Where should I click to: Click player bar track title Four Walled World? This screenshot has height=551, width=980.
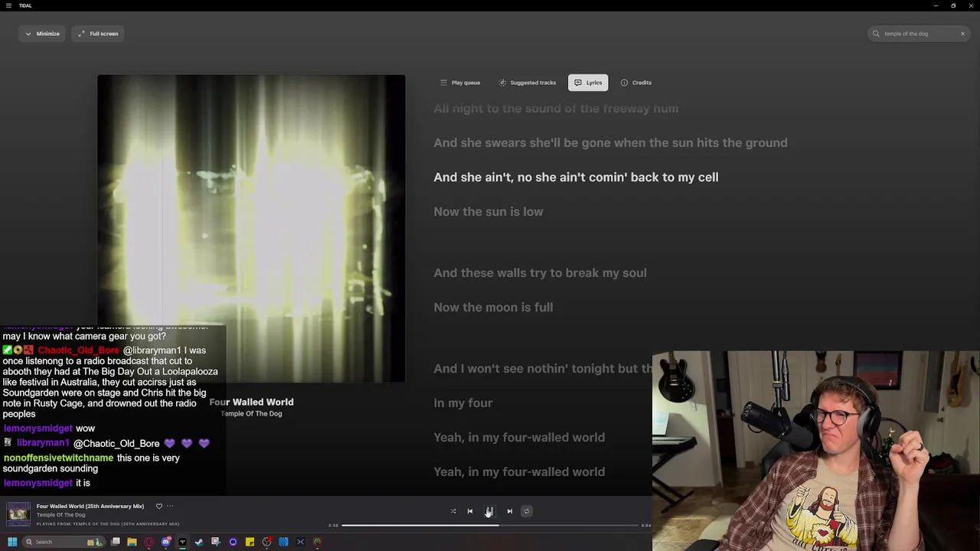click(x=90, y=506)
